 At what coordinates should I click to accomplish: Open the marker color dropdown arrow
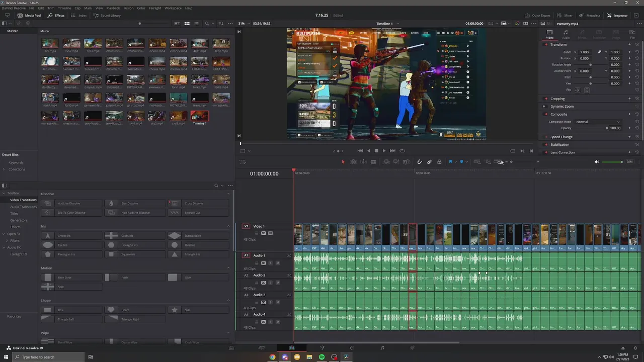pos(466,162)
